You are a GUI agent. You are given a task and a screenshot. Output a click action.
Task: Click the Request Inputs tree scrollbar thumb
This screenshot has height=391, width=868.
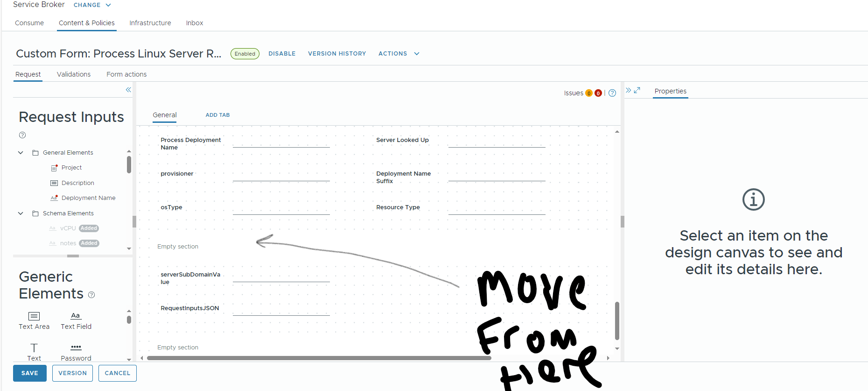(x=129, y=164)
